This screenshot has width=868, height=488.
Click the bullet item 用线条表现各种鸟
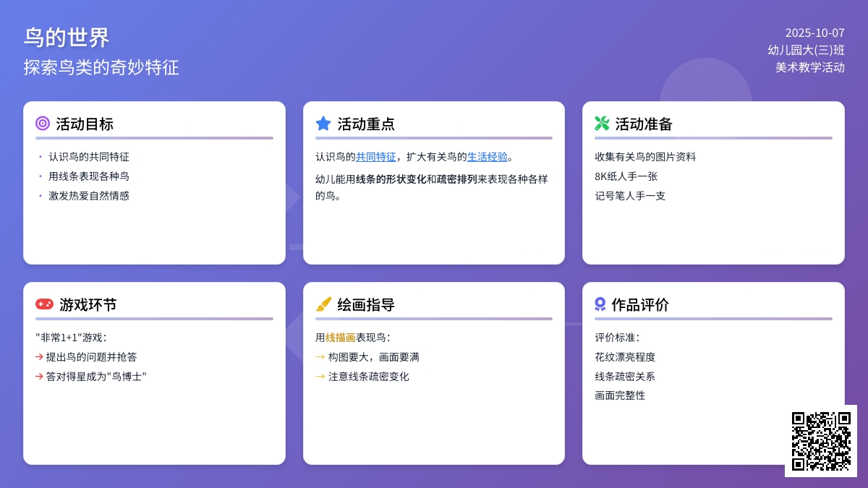(89, 176)
